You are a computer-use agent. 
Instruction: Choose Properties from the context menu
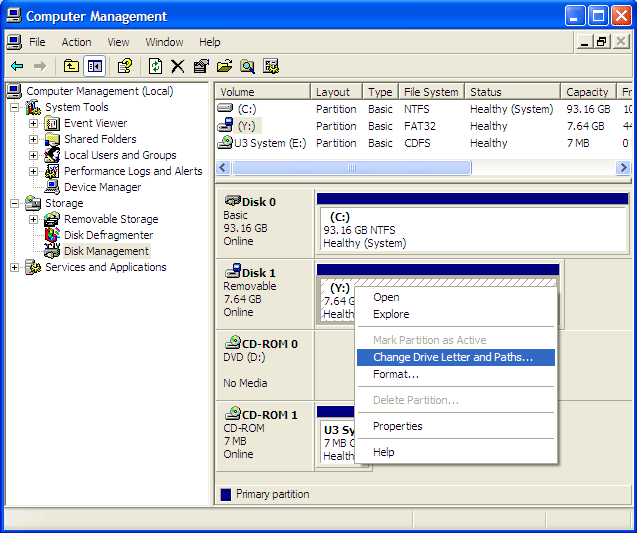click(x=456, y=426)
